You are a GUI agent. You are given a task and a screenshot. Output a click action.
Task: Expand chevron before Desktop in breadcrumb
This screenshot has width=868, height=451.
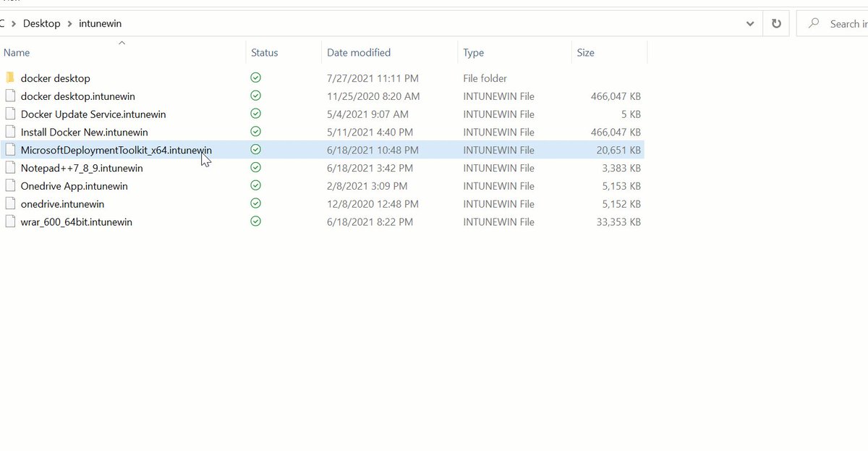[13, 23]
